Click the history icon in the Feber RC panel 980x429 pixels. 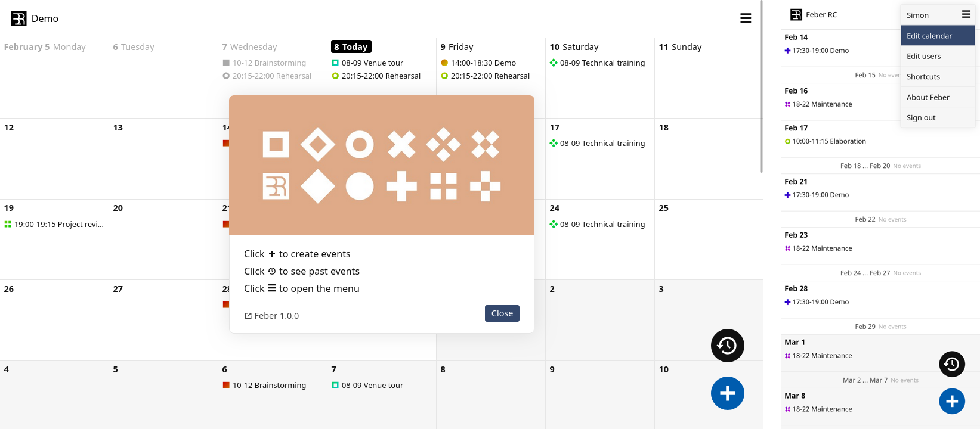click(951, 364)
